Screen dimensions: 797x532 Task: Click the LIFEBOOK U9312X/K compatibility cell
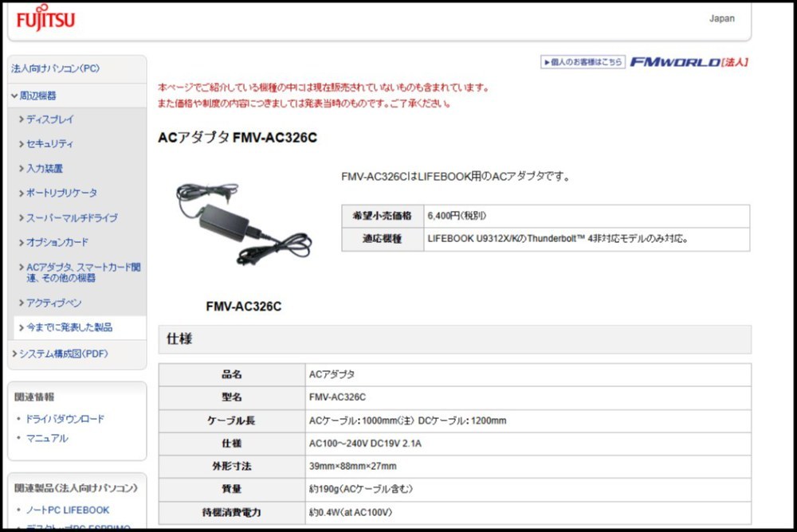[x=587, y=239]
